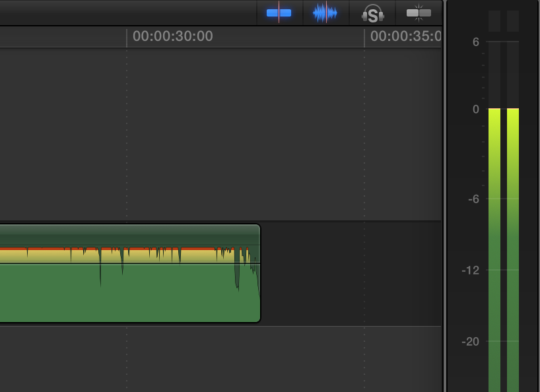
Task: Click the green audio region clip
Action: 132,290
